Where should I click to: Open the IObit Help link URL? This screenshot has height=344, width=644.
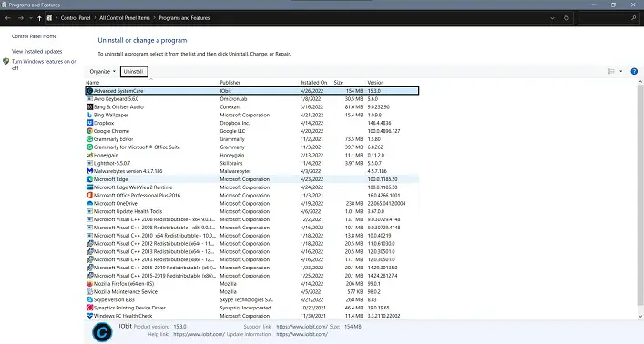pyautogui.click(x=199, y=334)
